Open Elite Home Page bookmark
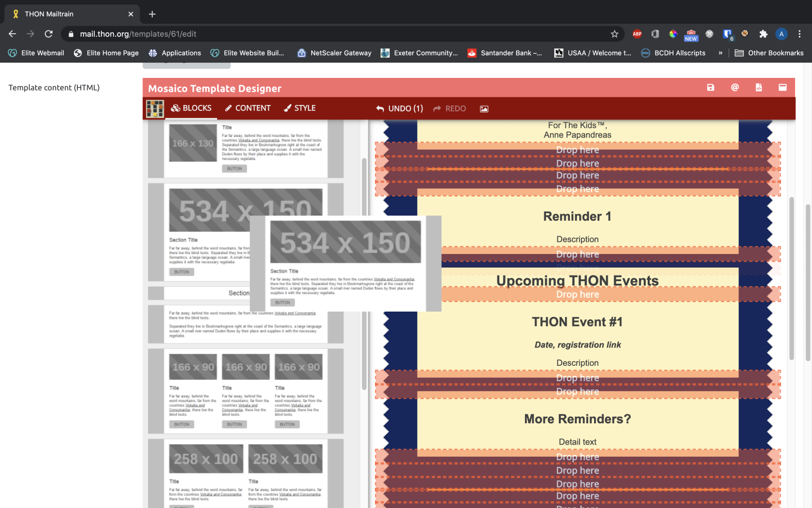Image resolution: width=812 pixels, height=508 pixels. pyautogui.click(x=106, y=53)
